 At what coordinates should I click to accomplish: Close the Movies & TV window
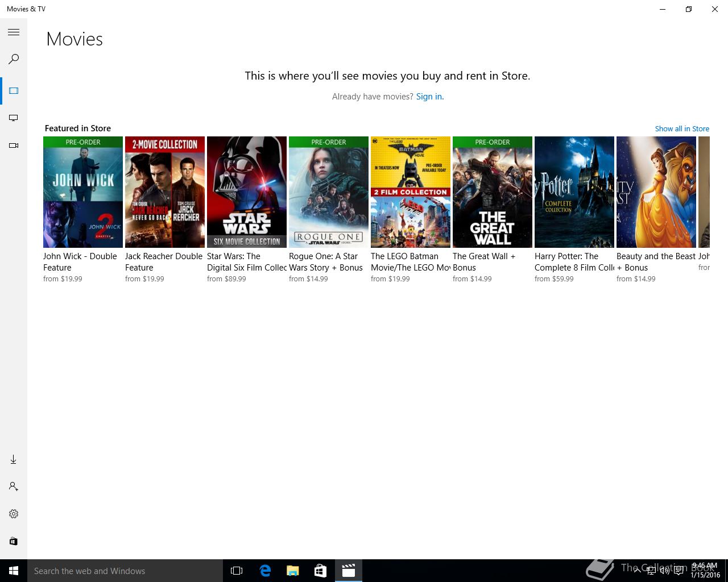pos(715,9)
